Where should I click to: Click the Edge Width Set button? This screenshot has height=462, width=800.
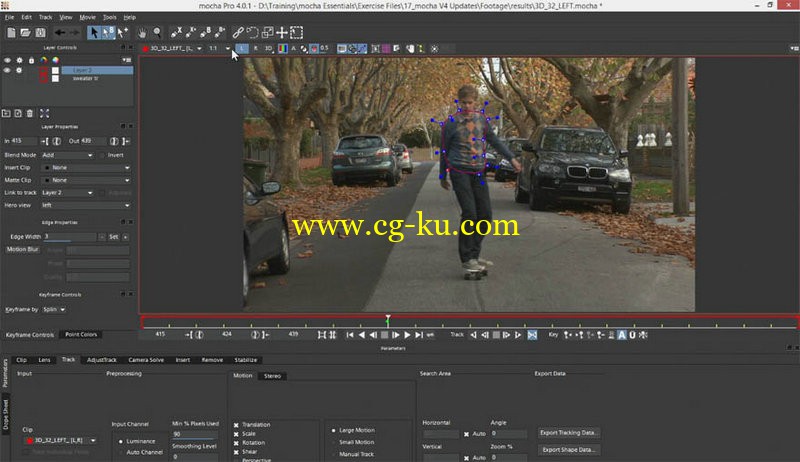113,237
